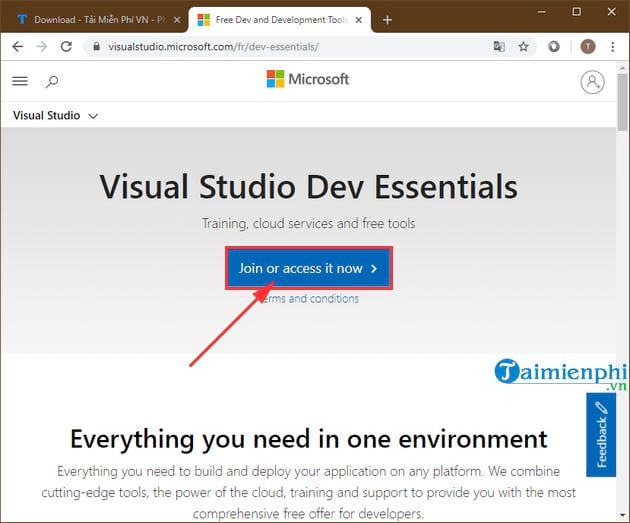This screenshot has width=630, height=523.
Task: Select the Free Dev and Development Tools tab
Action: pyautogui.click(x=280, y=19)
